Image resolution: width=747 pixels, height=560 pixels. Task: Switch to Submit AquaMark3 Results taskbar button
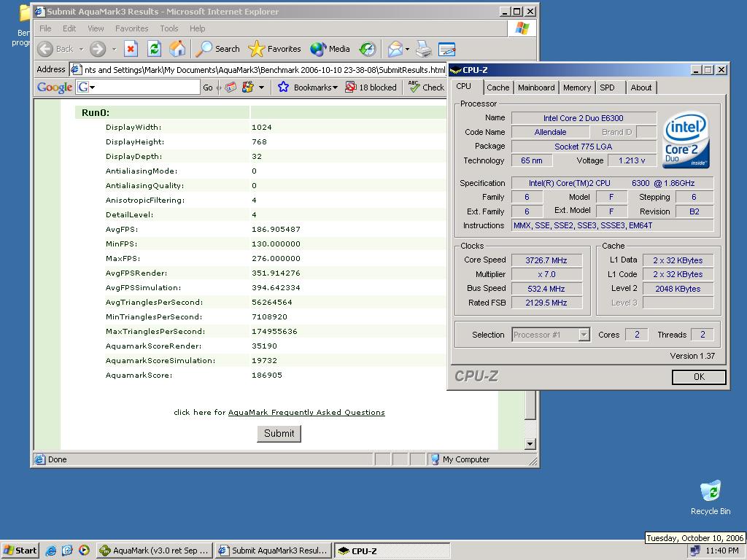point(273,551)
